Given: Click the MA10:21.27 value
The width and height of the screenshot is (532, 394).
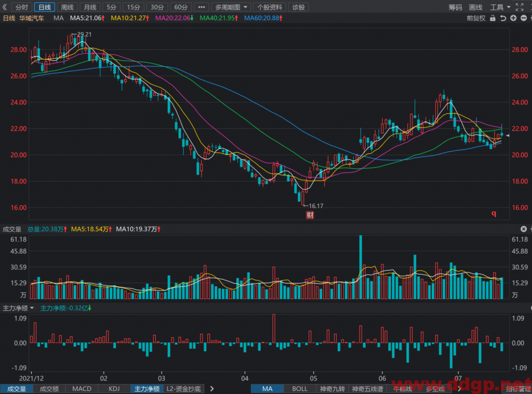Looking at the screenshot, I should 130,18.
